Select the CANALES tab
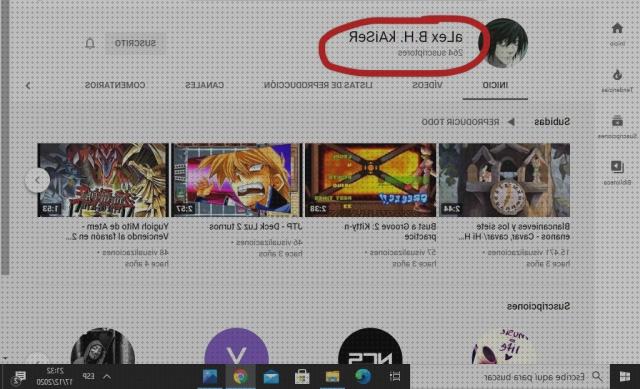Screen dimensions: 640x389 [x=204, y=85]
